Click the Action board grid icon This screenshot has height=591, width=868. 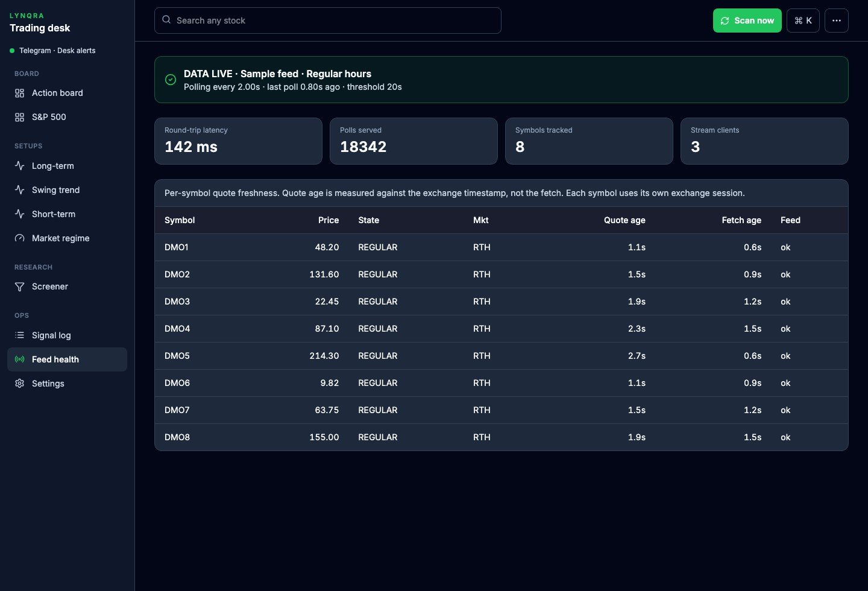[x=19, y=93]
